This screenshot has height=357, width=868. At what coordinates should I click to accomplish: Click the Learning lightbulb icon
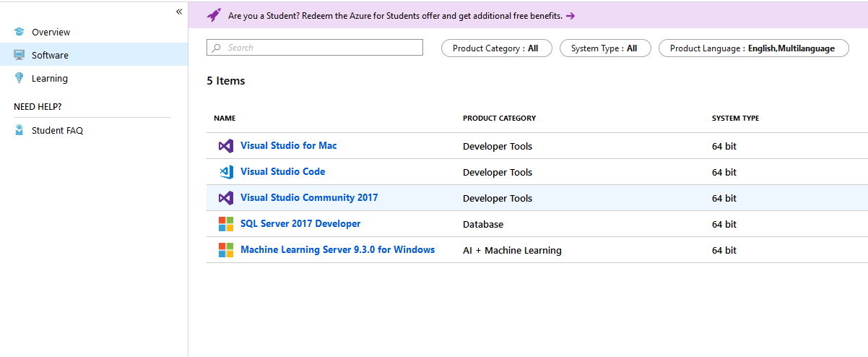pos(19,78)
